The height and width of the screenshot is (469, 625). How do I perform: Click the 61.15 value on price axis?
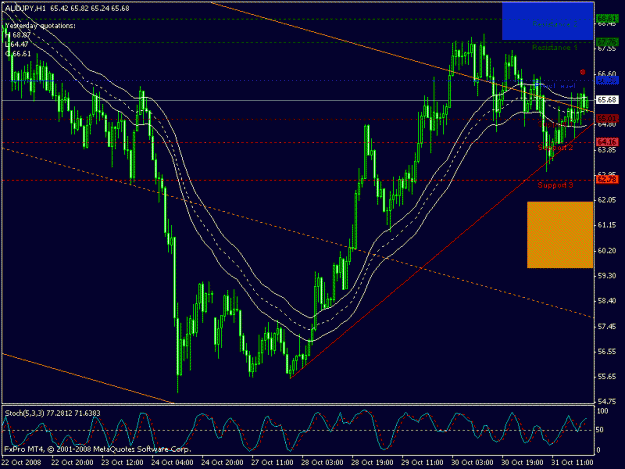(607, 226)
